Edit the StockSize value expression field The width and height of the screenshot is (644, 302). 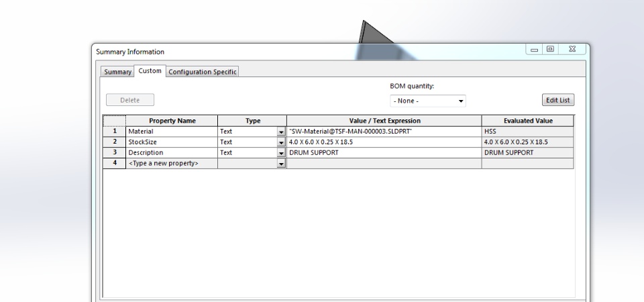point(384,142)
